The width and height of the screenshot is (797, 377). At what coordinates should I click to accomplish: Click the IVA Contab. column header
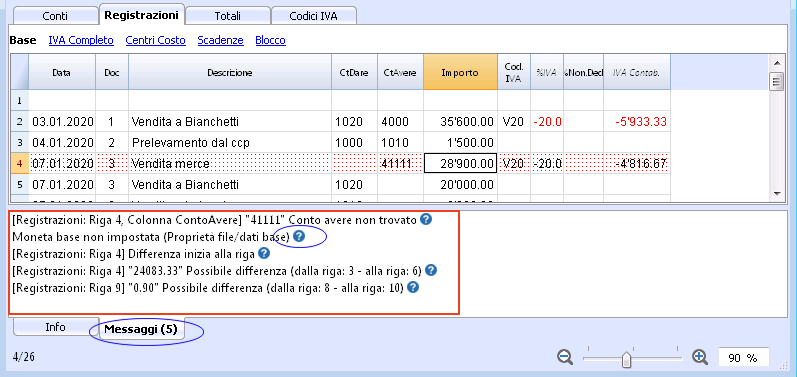tap(637, 73)
